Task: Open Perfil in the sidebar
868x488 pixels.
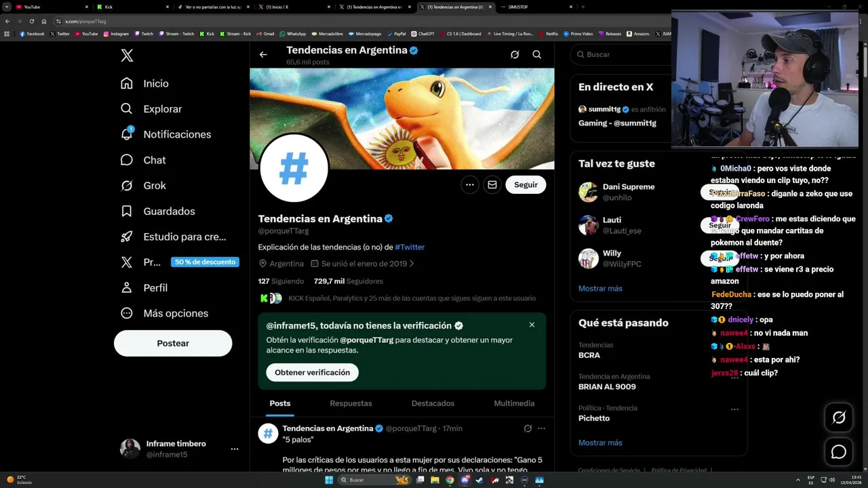Action: (144, 288)
